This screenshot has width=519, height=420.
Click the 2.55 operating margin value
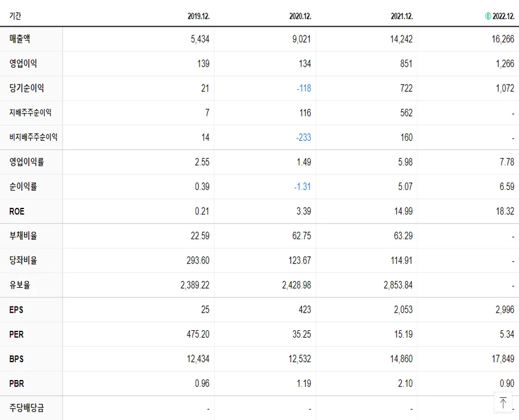(x=202, y=162)
